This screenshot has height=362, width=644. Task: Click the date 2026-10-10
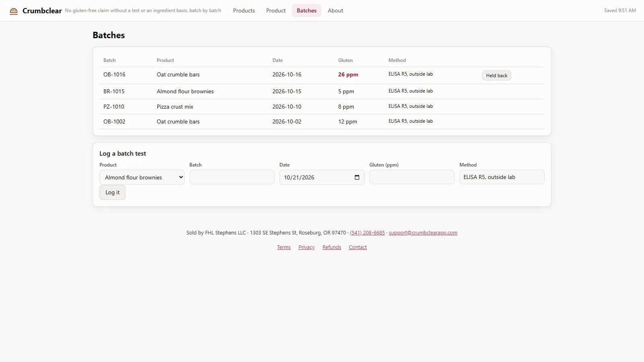(287, 107)
